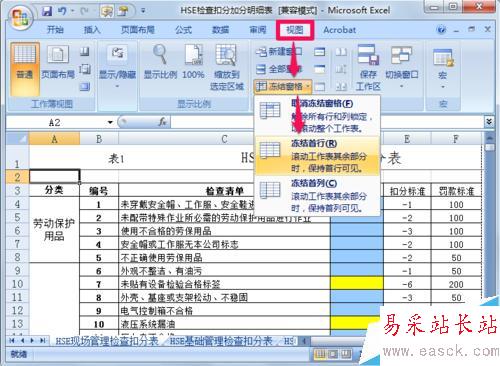
Task: Open the Name Box dropdown arrow
Action: pyautogui.click(x=110, y=123)
